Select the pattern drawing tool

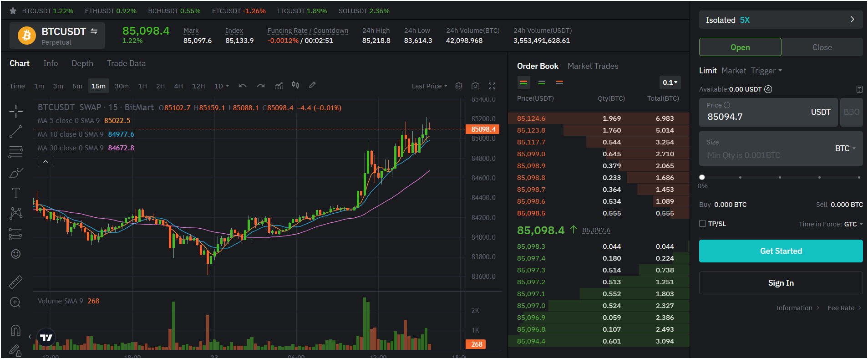click(x=16, y=213)
